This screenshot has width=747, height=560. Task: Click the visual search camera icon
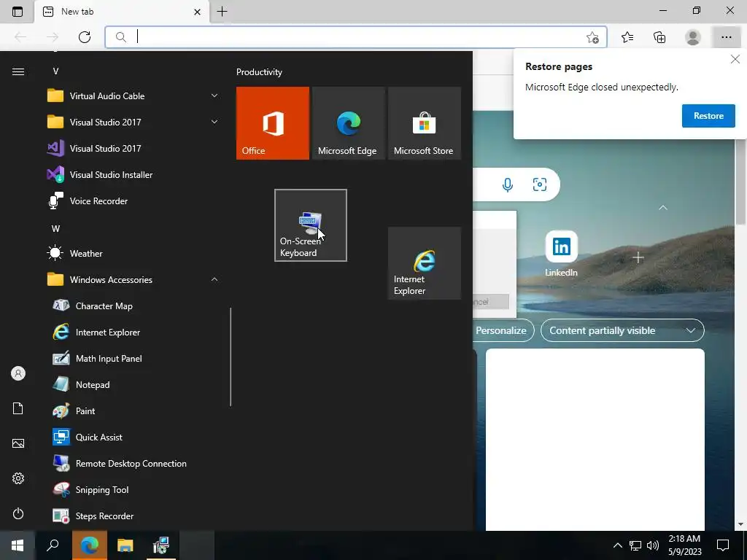tap(540, 184)
